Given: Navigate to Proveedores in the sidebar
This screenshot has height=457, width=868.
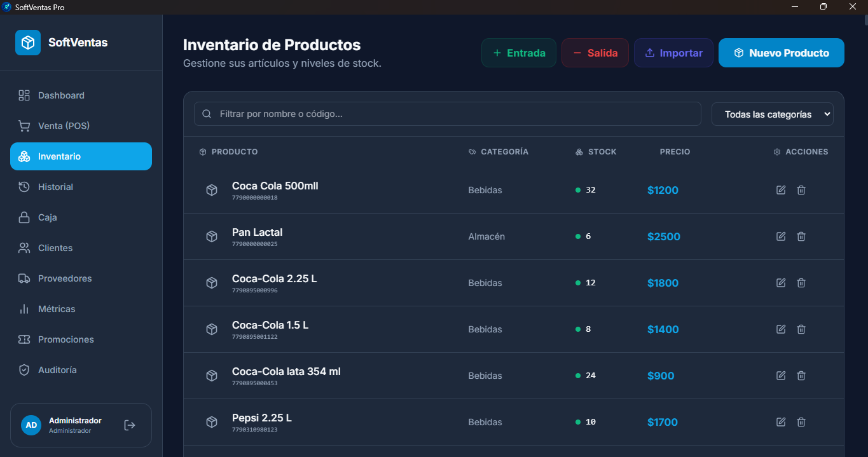Looking at the screenshot, I should [64, 278].
